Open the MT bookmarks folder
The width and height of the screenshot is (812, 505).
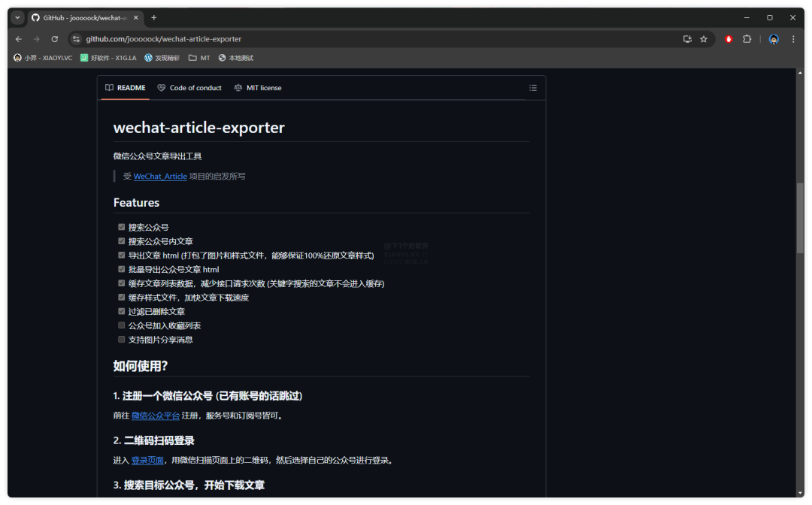(x=198, y=57)
